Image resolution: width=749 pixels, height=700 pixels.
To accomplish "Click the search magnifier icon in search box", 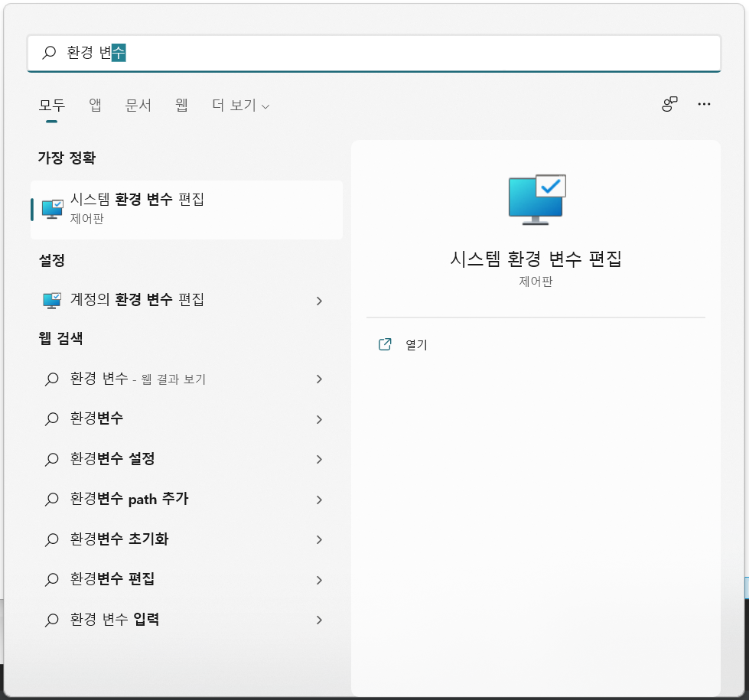I will [47, 53].
